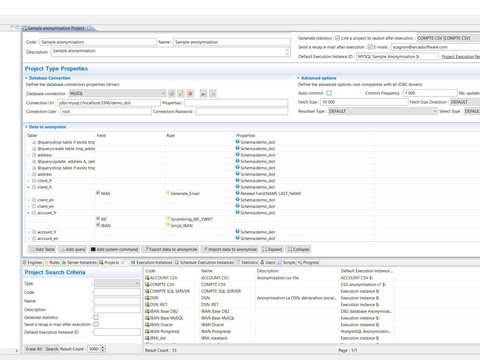Click the IBAN Oracle project icon
This screenshot has height=360, width=480.
point(147,324)
